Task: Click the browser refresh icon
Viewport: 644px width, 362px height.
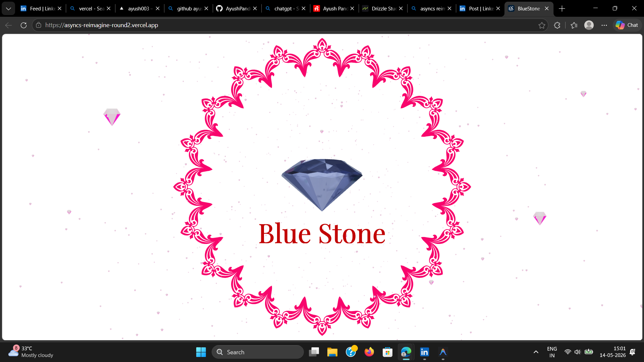Action: click(23, 25)
